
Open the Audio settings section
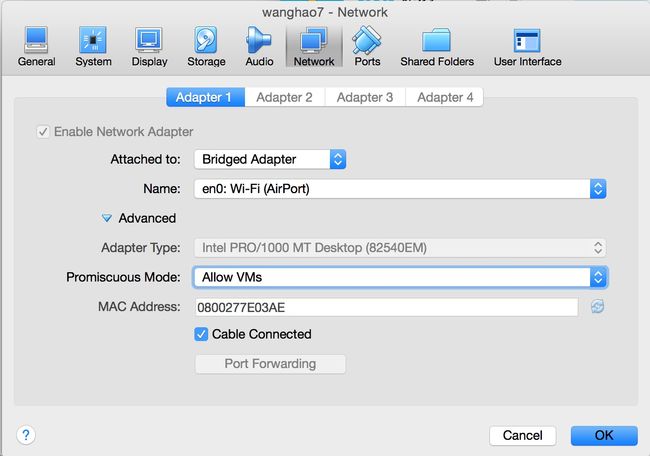259,46
